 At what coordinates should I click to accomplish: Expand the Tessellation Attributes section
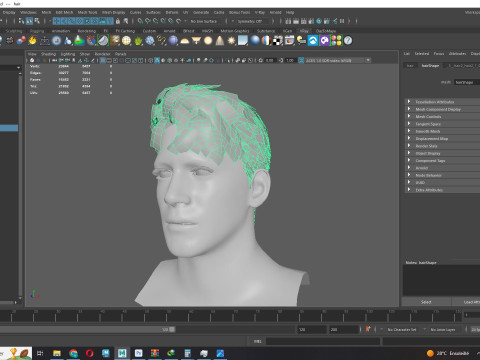(x=442, y=102)
